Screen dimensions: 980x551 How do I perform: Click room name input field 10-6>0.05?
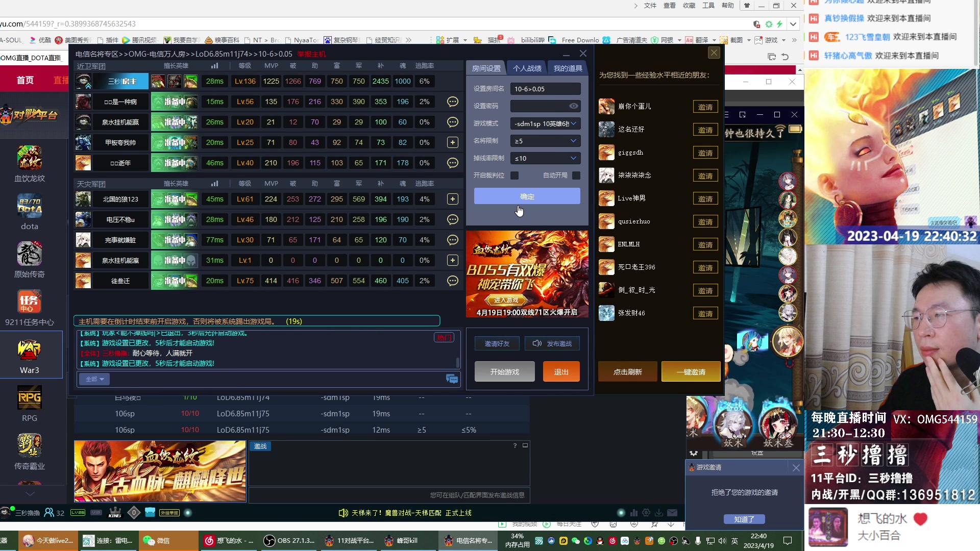(545, 89)
